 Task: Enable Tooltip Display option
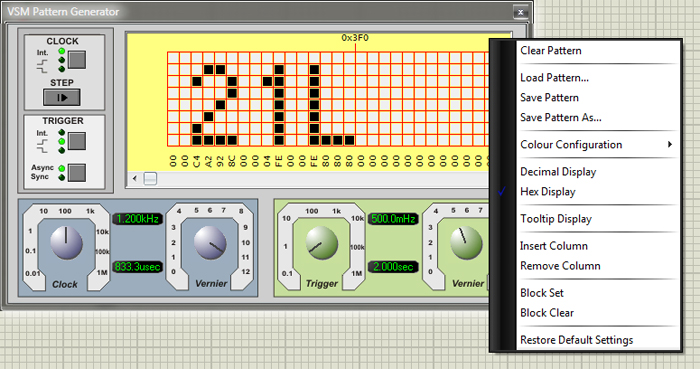pyautogui.click(x=556, y=219)
